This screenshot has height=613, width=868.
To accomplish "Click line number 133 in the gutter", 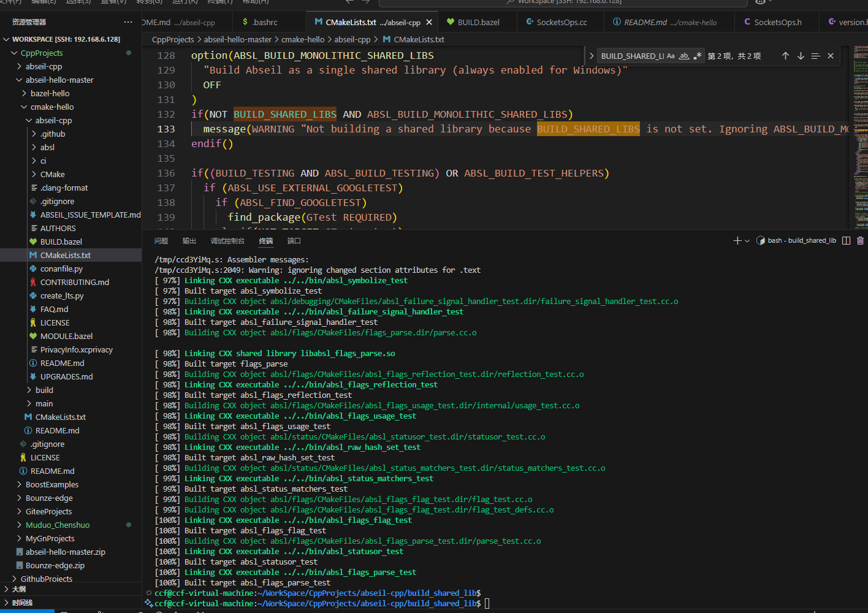I will [166, 129].
